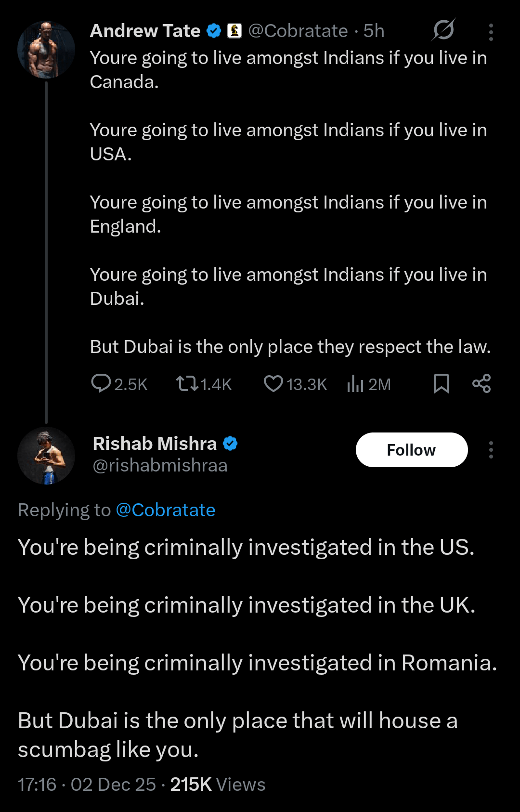Open the 17:16 · 02 Dec 25 timestamp
This screenshot has height=812, width=520.
pos(87,785)
